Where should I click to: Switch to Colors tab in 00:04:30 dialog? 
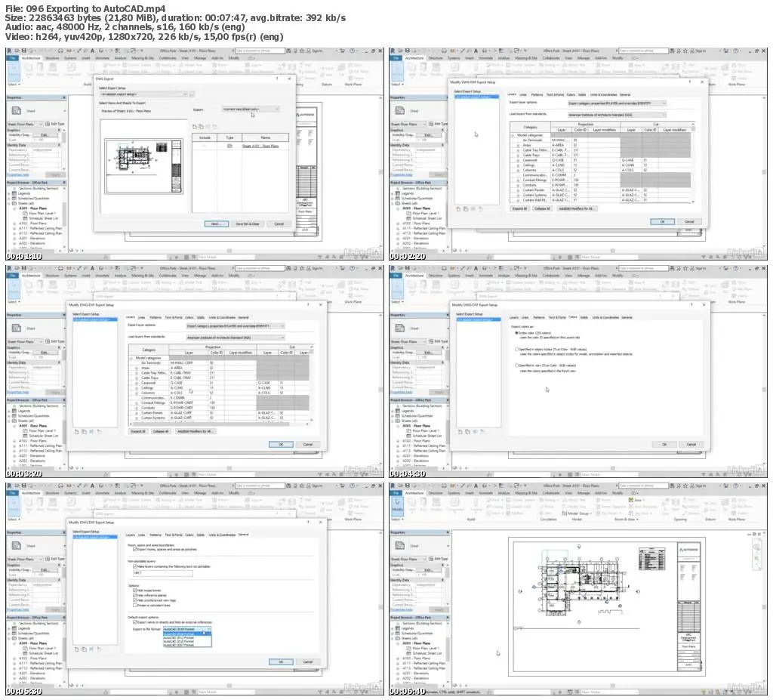pos(573,317)
